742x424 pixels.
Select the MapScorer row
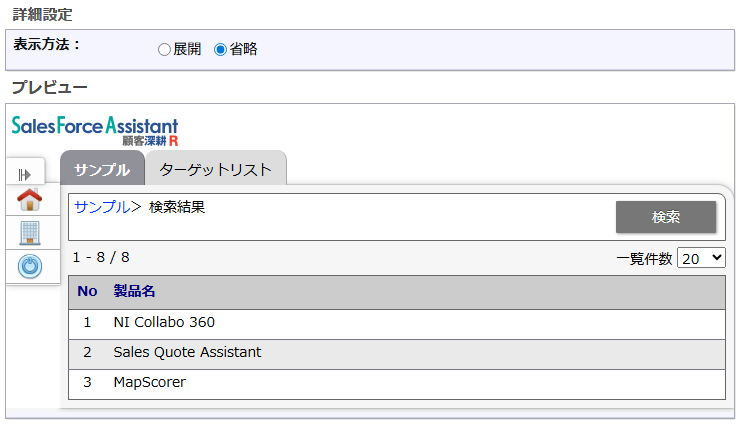click(x=149, y=382)
